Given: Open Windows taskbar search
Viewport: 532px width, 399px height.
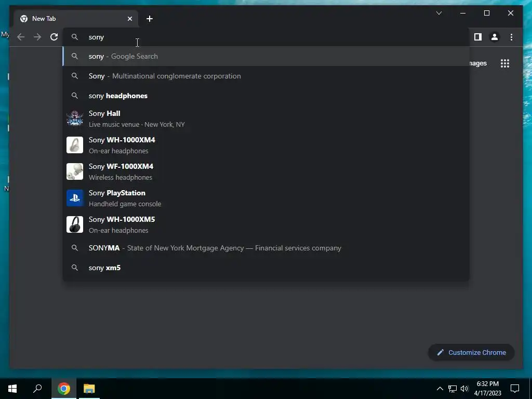Looking at the screenshot, I should pyautogui.click(x=37, y=389).
